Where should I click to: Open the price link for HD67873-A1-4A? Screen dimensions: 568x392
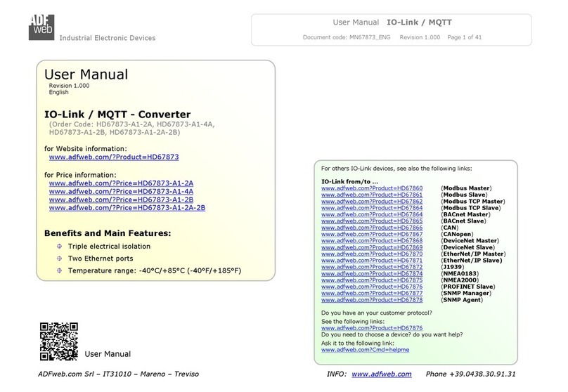pyautogui.click(x=121, y=192)
